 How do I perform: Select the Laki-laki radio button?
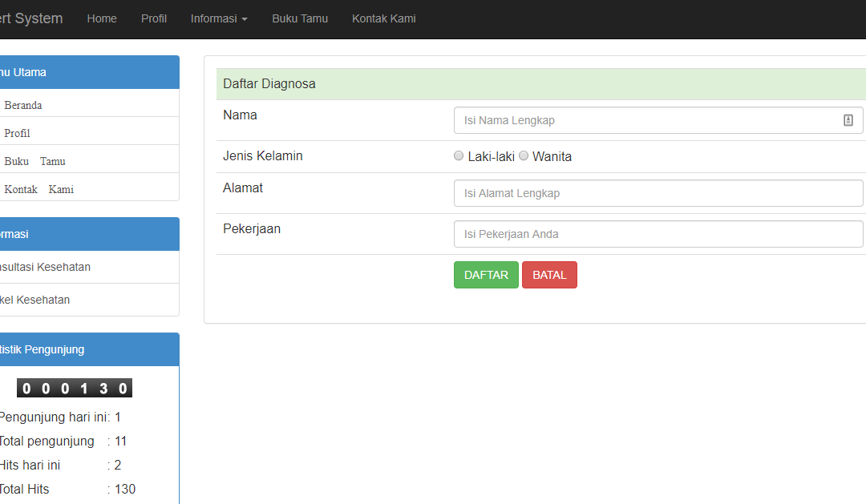point(459,155)
